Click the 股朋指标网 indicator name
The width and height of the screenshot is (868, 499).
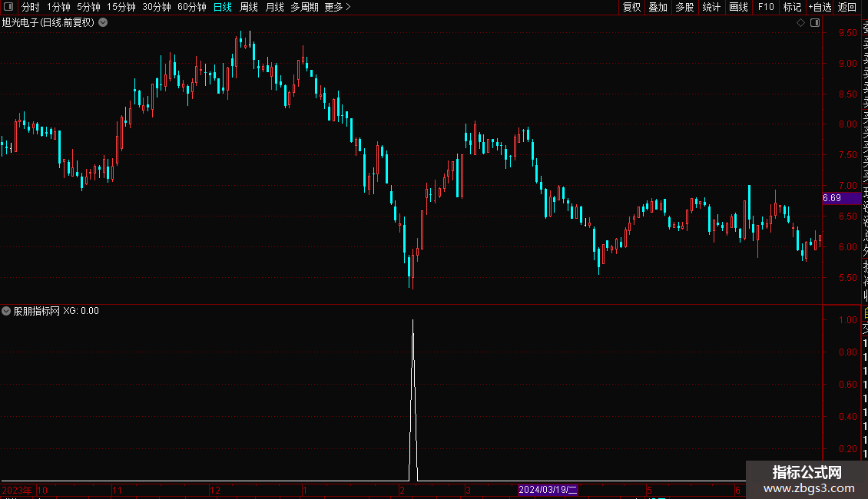37,311
